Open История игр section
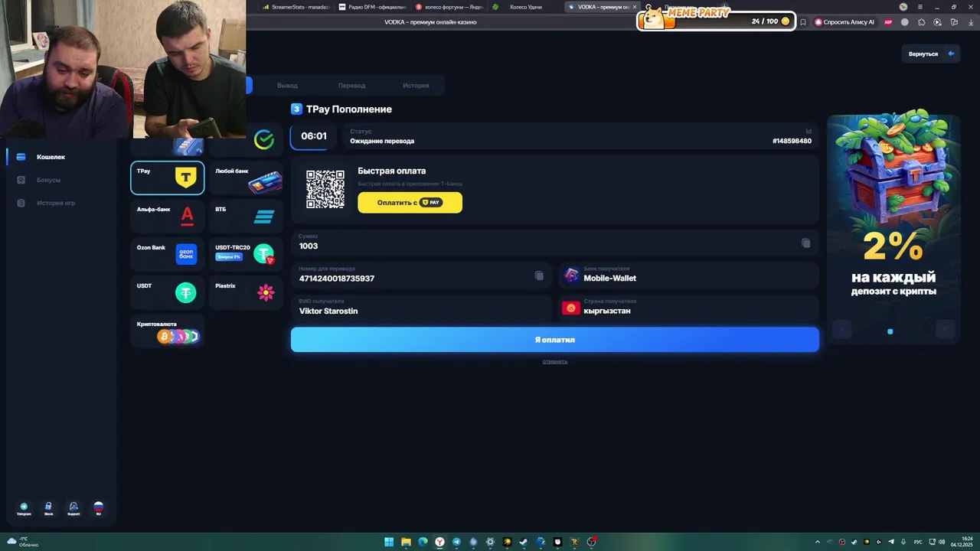The width and height of the screenshot is (980, 551). pos(56,203)
